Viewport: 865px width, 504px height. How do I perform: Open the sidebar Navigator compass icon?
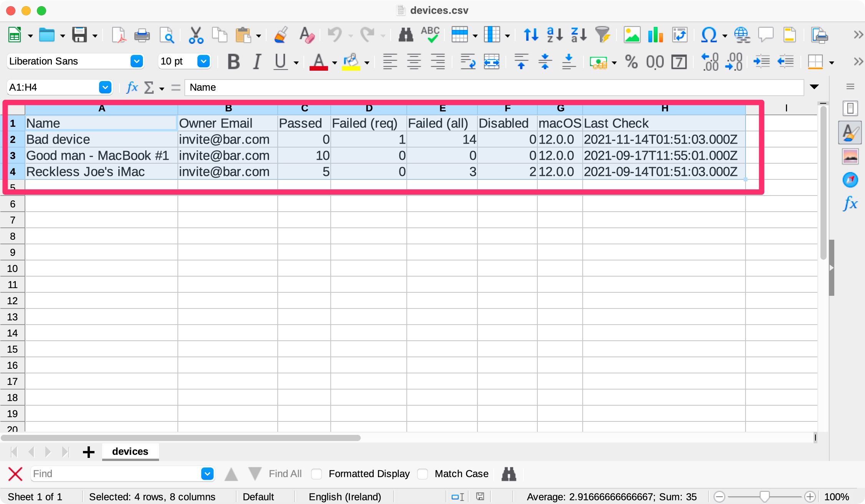pos(850,180)
